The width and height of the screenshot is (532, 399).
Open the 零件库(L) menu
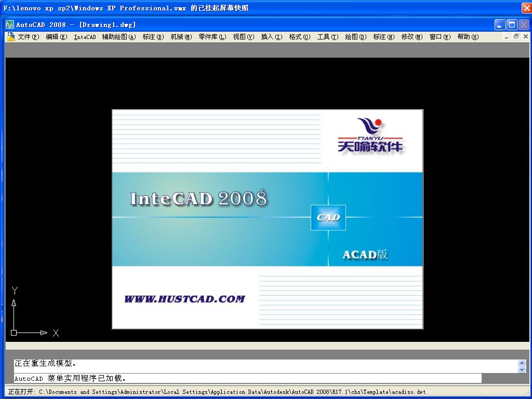(212, 37)
